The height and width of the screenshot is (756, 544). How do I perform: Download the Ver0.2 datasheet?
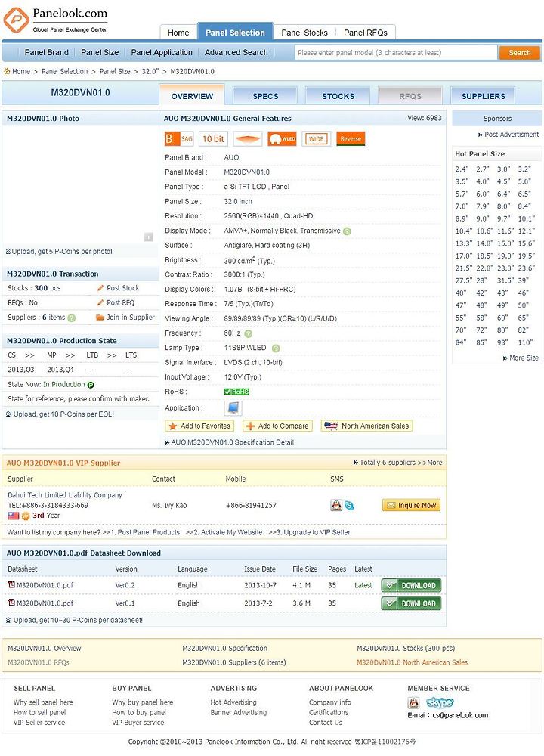tap(411, 585)
